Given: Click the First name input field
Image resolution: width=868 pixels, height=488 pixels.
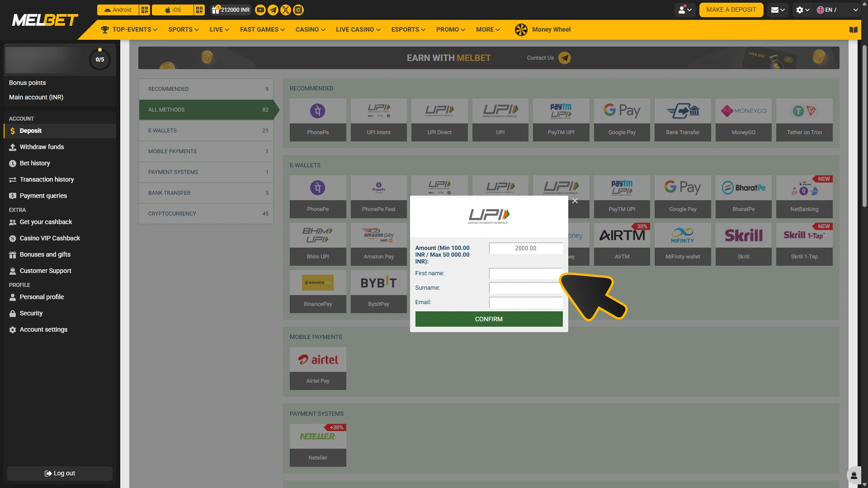Looking at the screenshot, I should (526, 273).
